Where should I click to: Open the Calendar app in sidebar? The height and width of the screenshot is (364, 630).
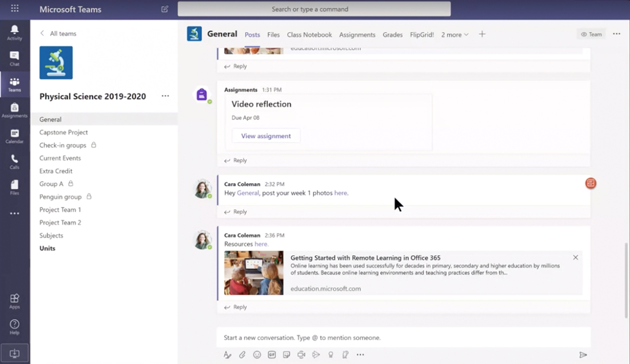15,136
